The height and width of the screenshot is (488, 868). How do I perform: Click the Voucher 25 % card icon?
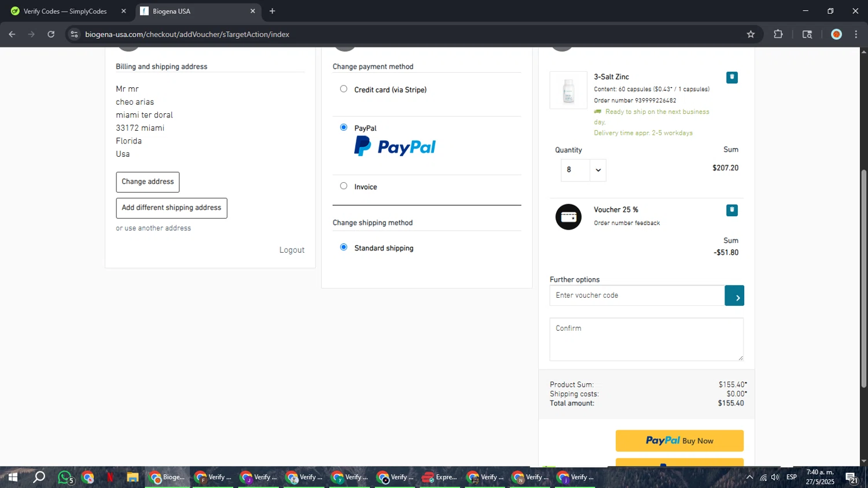pyautogui.click(x=568, y=217)
